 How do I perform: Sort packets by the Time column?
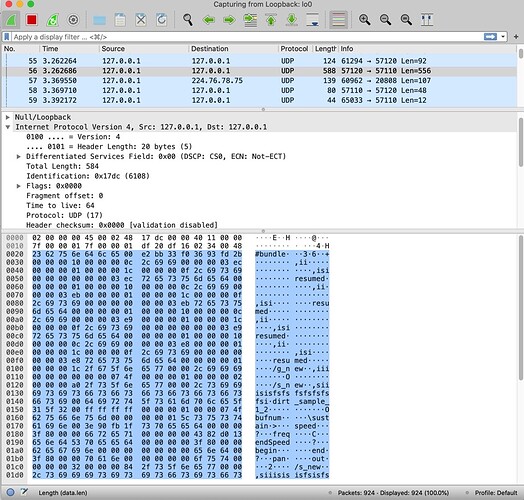[x=69, y=49]
